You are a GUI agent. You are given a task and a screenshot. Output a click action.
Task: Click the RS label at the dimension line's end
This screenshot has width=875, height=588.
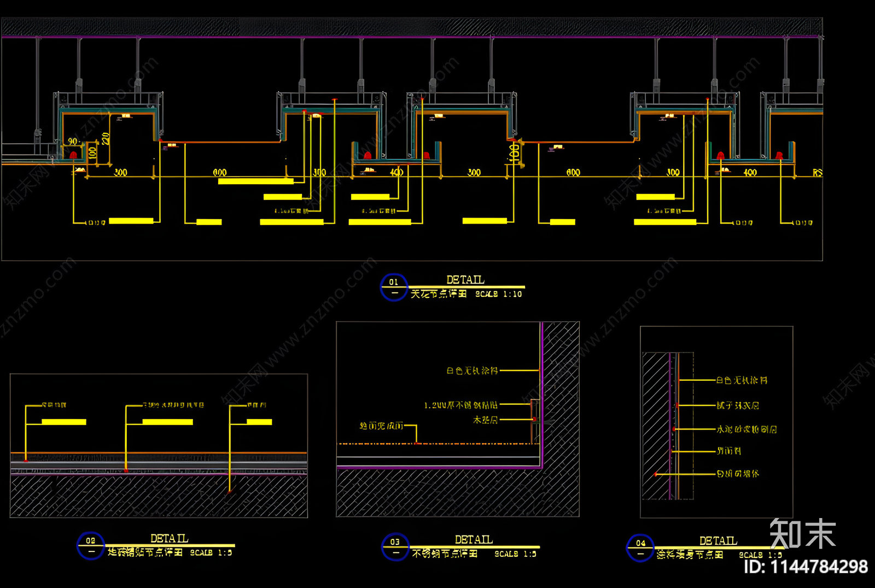(x=817, y=173)
